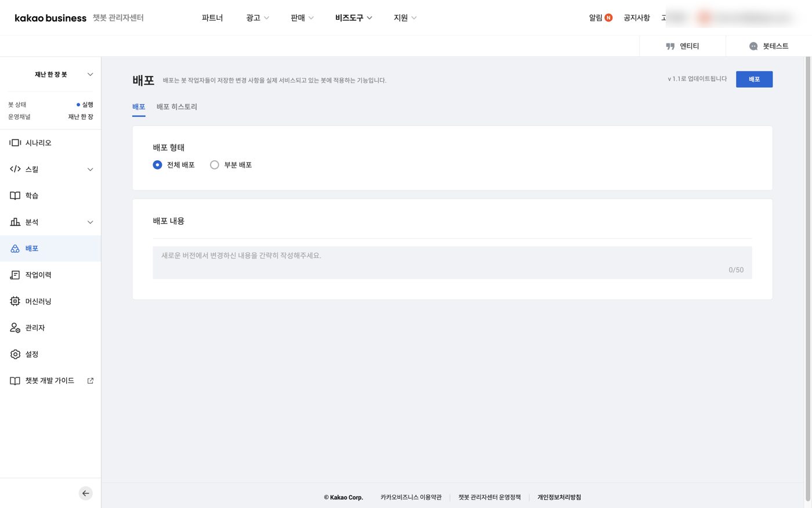Select the 전체 배포 radio button

coord(157,165)
